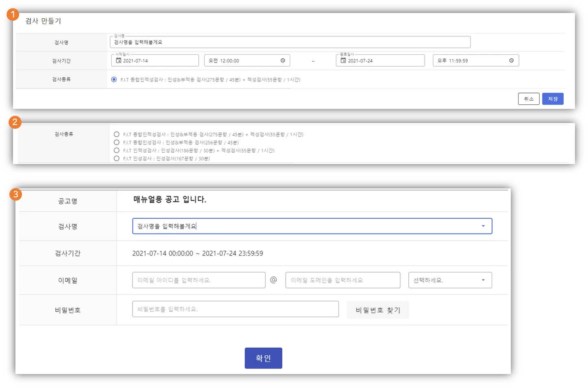Click the 검사 만들기 heading
Image resolution: width=588 pixels, height=387 pixels.
43,21
